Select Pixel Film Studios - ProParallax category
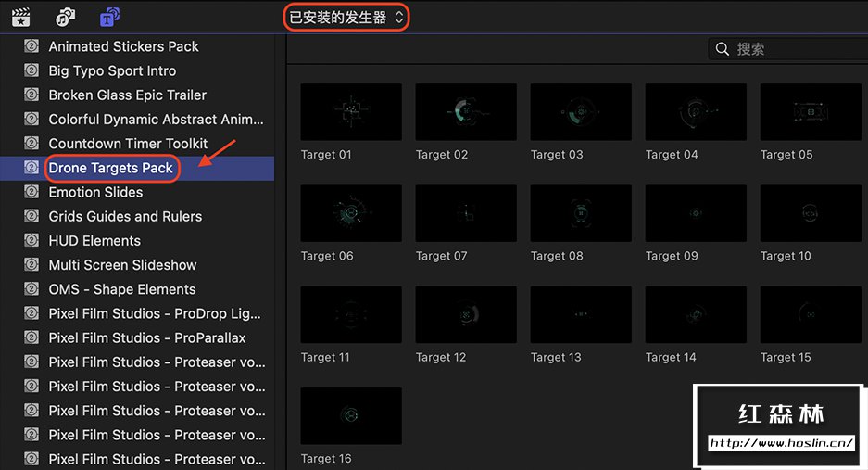The height and width of the screenshot is (470, 868). 147,338
